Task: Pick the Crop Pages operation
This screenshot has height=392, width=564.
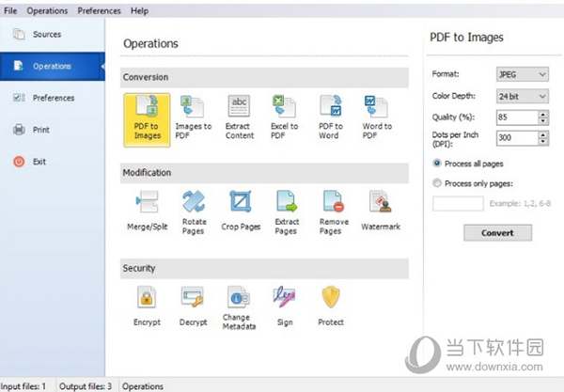Action: [240, 212]
